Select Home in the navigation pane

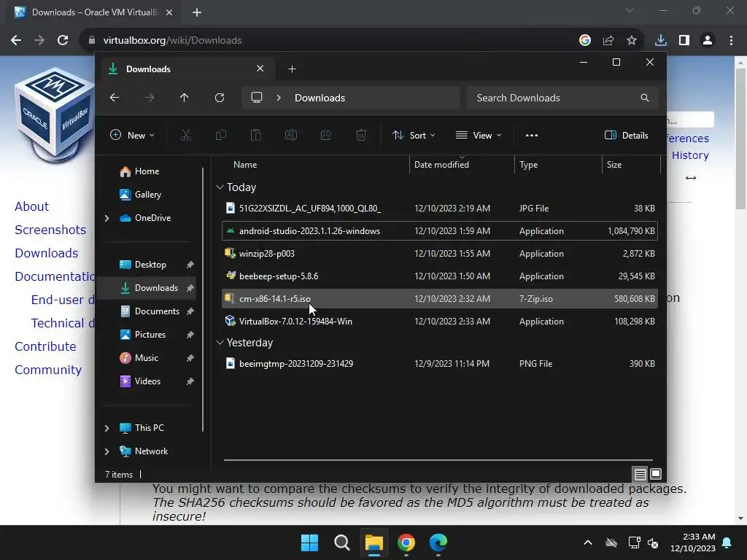coord(147,171)
